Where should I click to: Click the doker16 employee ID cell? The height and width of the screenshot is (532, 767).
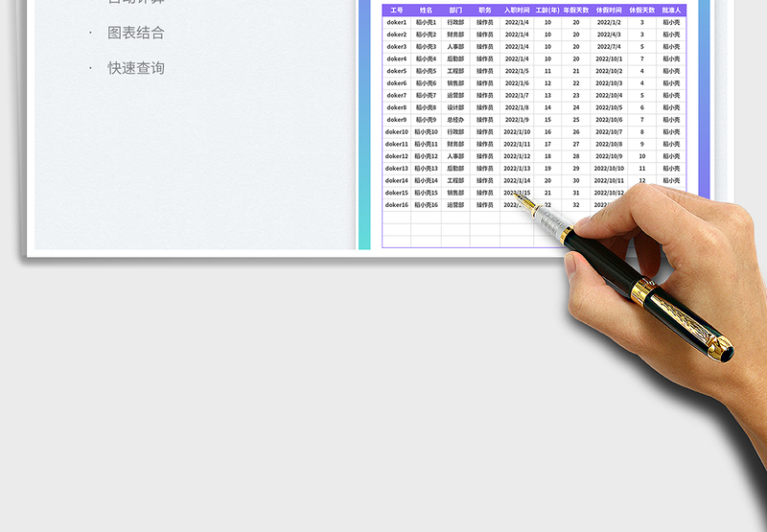pos(396,205)
